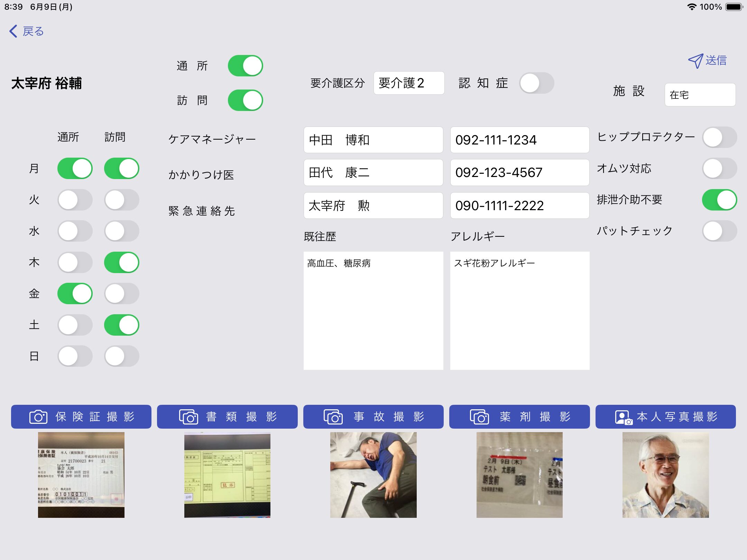Open the 要介護区分 selector showing 要介護2
The height and width of the screenshot is (560, 747).
(409, 83)
